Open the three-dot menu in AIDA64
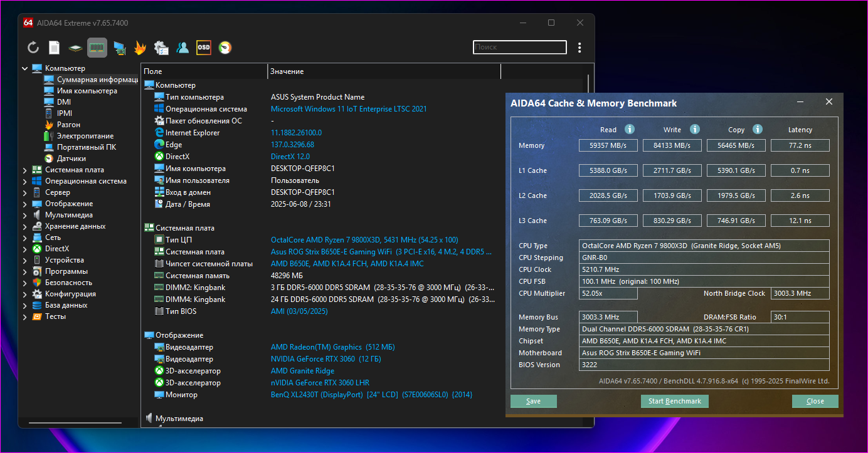 580,48
